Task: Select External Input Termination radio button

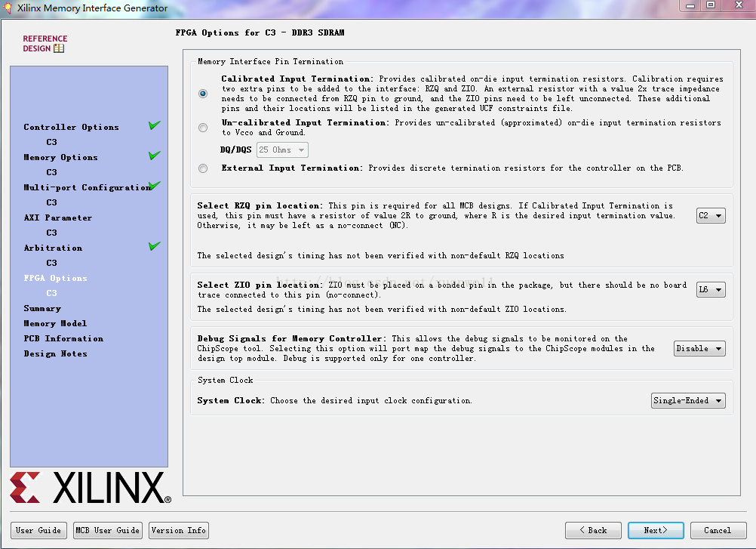Action: point(203,168)
